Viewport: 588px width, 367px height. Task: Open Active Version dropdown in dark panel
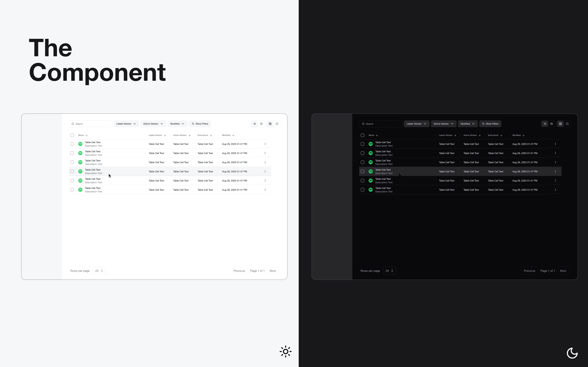[443, 124]
